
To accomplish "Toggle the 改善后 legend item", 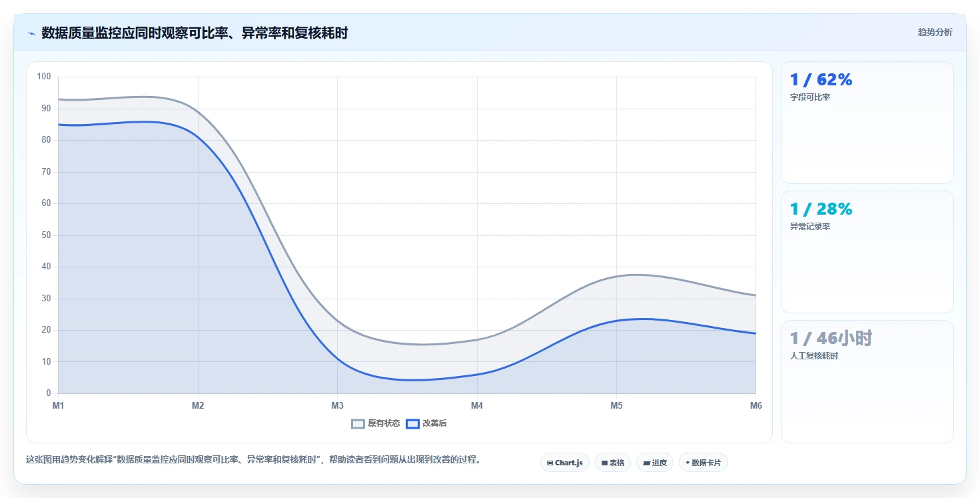I will [x=426, y=423].
